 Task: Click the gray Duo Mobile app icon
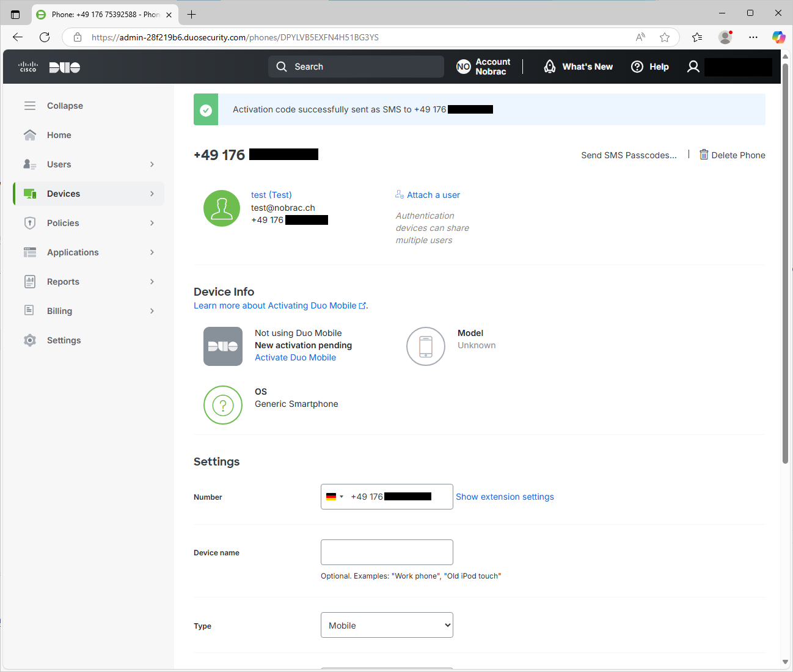[223, 346]
